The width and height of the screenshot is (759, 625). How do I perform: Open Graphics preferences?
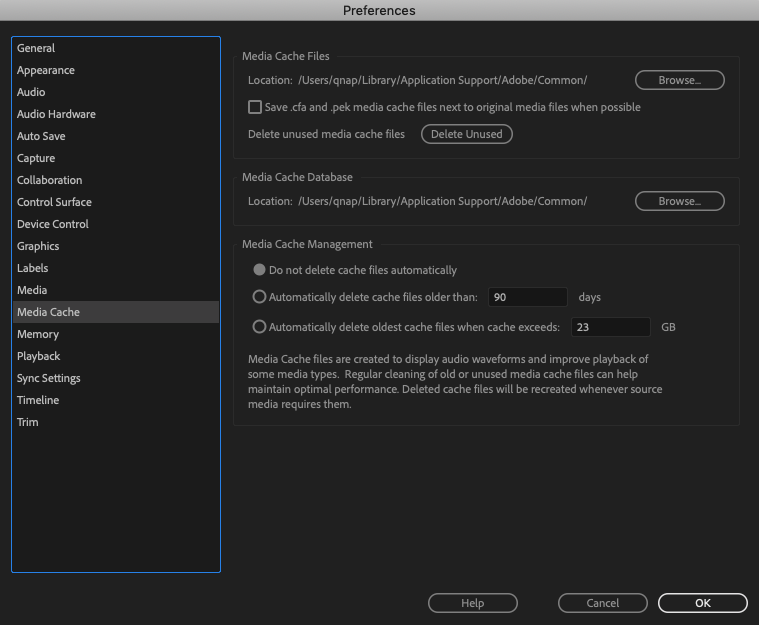[116, 246]
